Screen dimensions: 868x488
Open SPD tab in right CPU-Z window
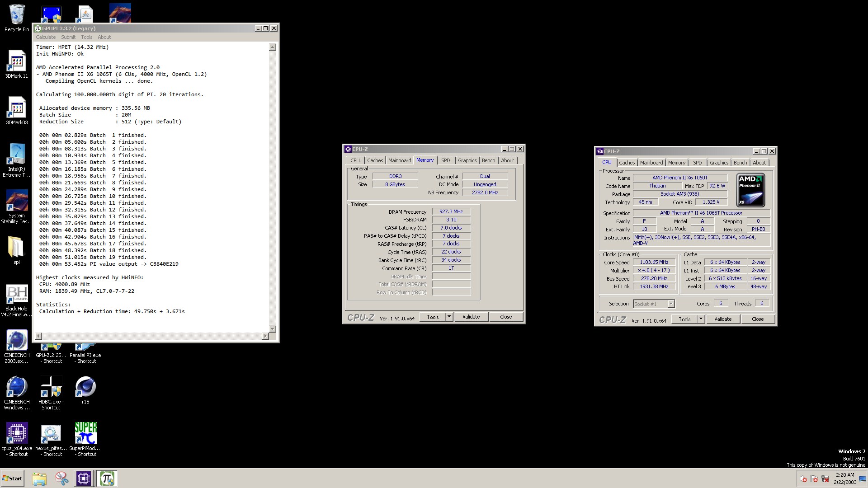(698, 163)
